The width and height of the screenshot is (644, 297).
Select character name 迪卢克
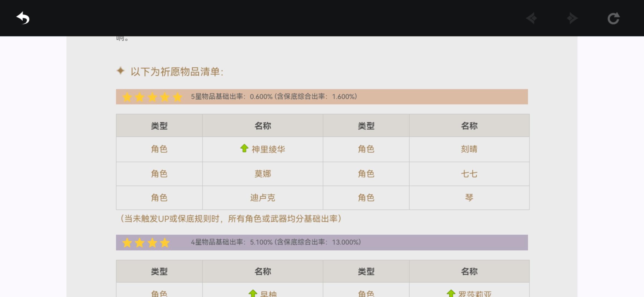[263, 198]
